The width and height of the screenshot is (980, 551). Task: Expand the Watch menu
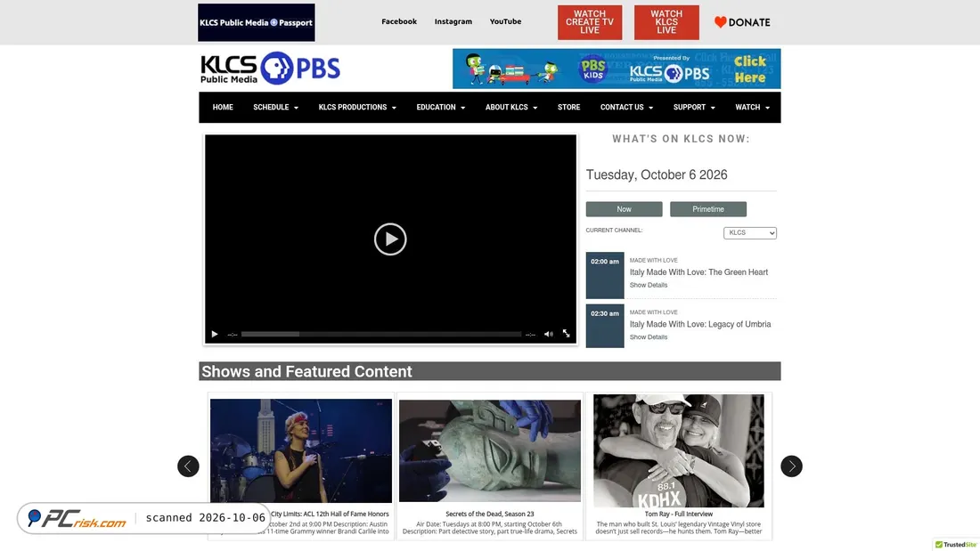(752, 108)
